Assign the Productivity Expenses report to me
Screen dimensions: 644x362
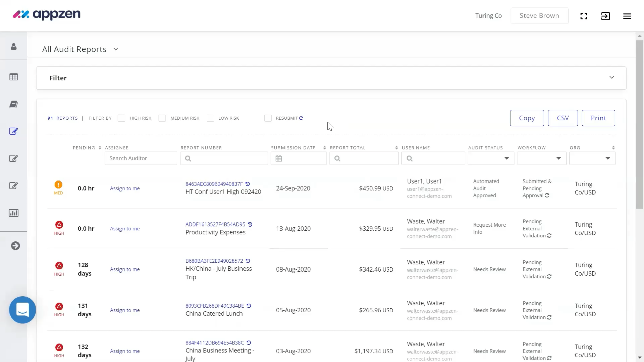pyautogui.click(x=125, y=228)
